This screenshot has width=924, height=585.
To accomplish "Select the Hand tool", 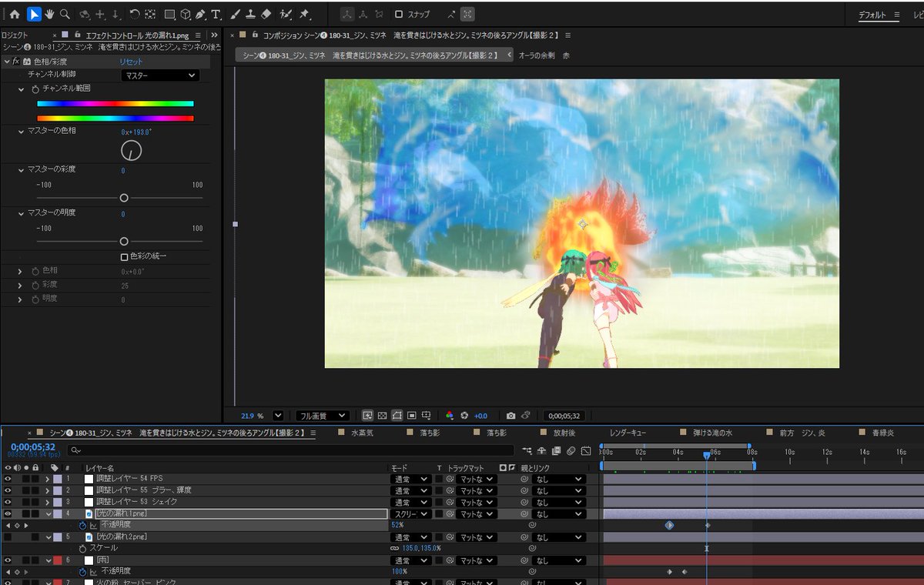I will coord(50,13).
